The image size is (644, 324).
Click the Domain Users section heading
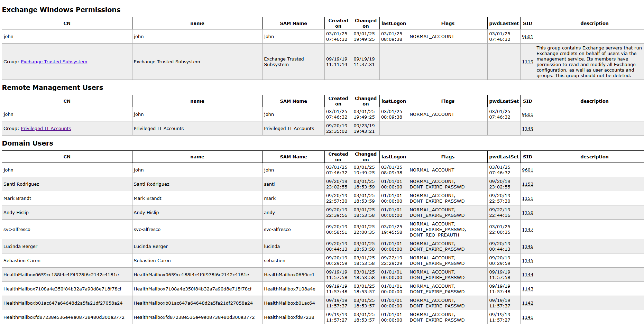(28, 143)
